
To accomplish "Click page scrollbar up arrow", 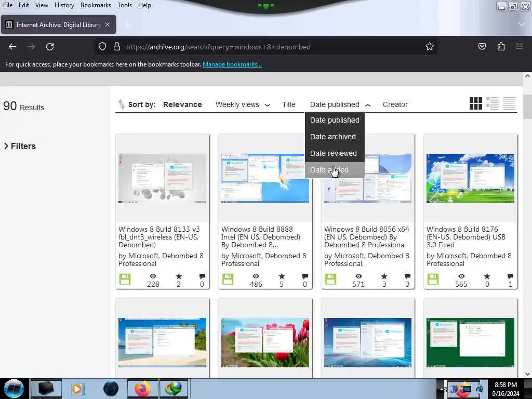I will (527, 76).
